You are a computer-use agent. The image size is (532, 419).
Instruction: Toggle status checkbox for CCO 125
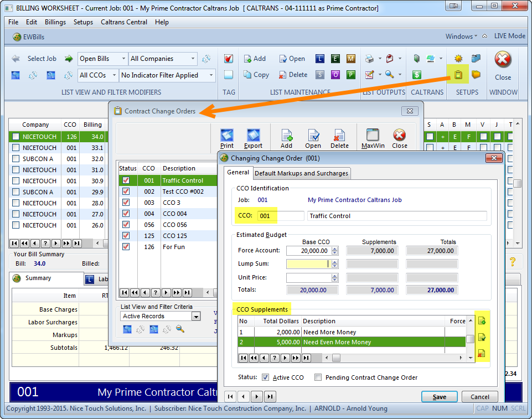[x=126, y=235]
